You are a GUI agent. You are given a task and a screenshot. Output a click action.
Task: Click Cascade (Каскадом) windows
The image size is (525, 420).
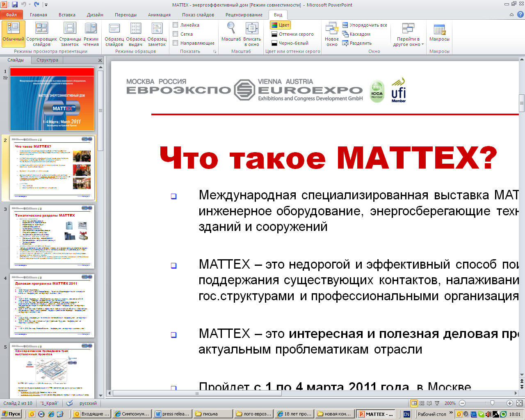(x=356, y=34)
